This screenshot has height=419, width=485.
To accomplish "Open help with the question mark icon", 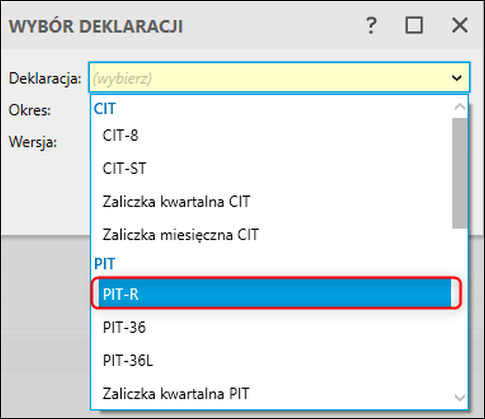I will [x=371, y=26].
